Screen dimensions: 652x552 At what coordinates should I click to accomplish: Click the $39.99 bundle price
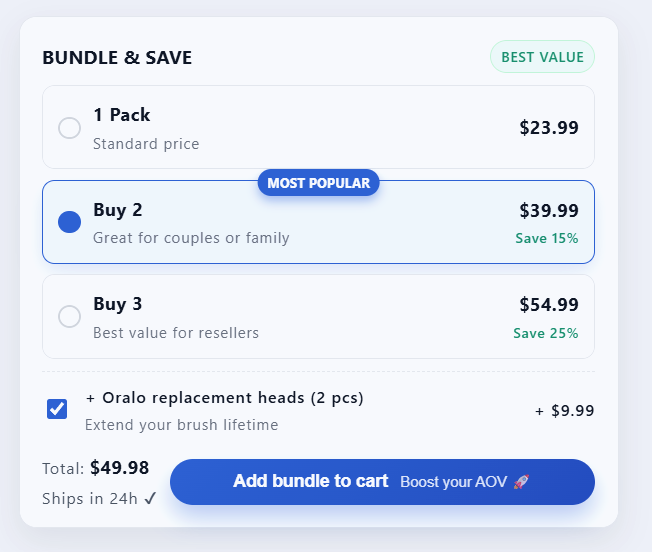tap(549, 210)
